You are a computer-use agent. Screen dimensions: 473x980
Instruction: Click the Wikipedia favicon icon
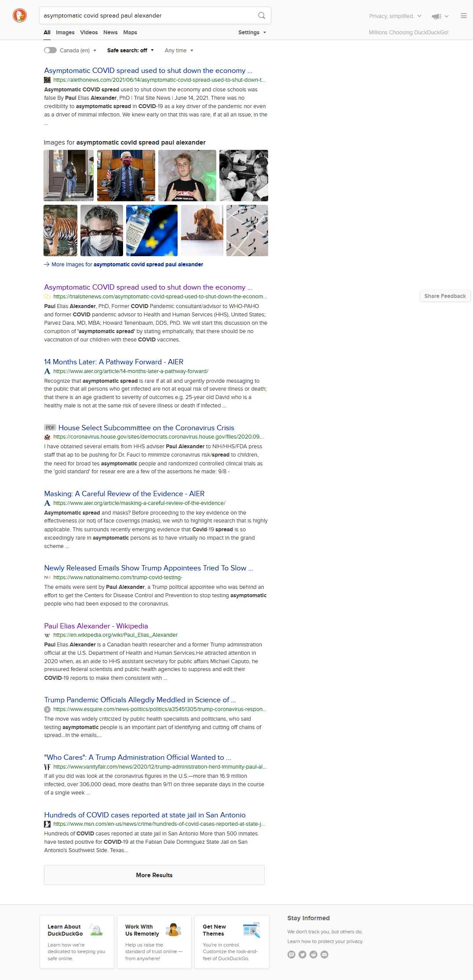coord(47,635)
